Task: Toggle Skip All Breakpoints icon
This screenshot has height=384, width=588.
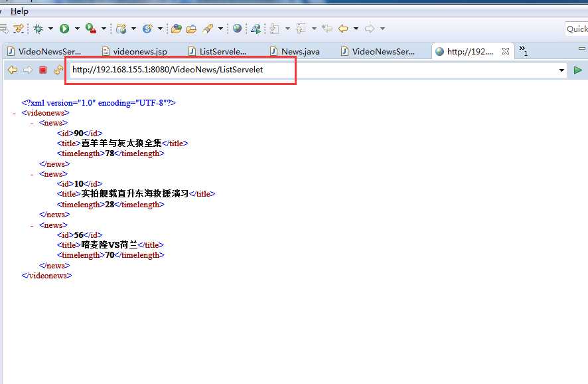Action: (19, 29)
